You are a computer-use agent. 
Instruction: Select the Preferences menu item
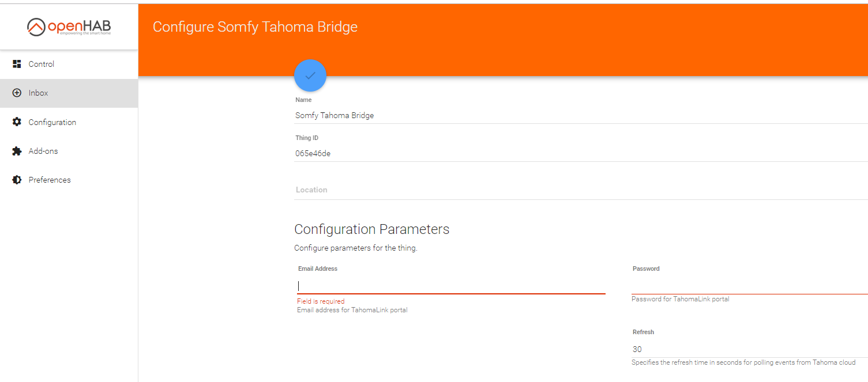(x=50, y=180)
